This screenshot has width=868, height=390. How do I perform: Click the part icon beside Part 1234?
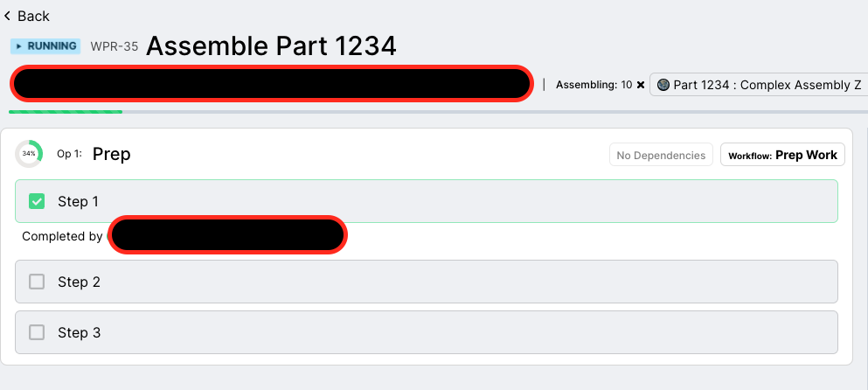pyautogui.click(x=663, y=85)
